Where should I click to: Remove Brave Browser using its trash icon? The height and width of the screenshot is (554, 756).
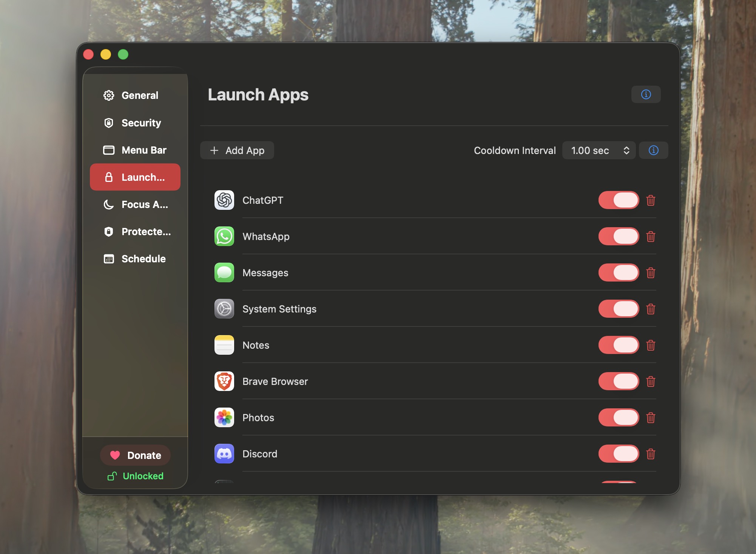650,382
